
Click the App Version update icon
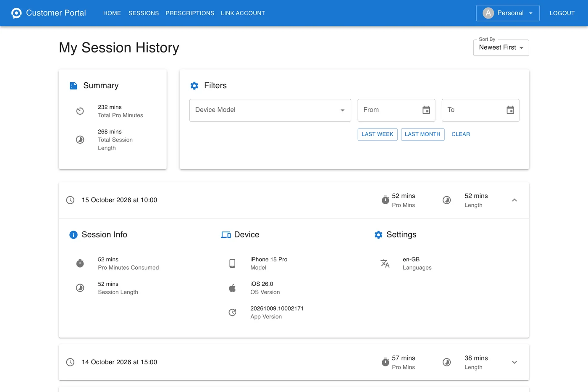coord(232,312)
